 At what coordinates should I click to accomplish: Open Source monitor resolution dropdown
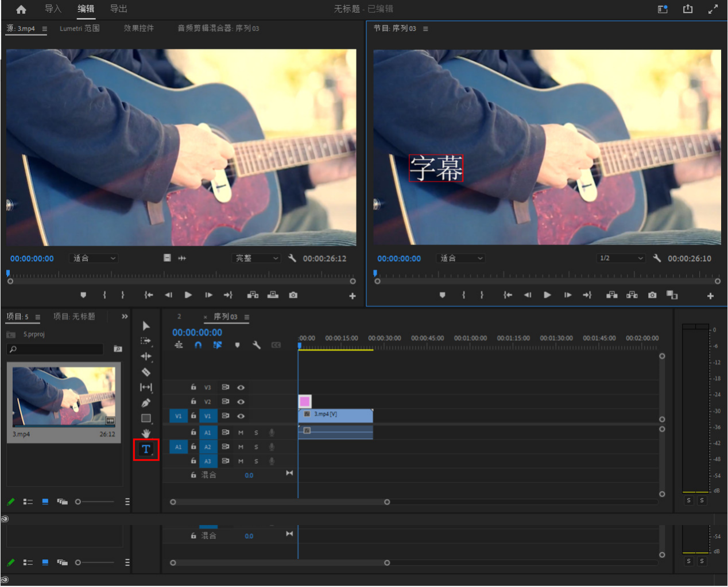point(256,258)
